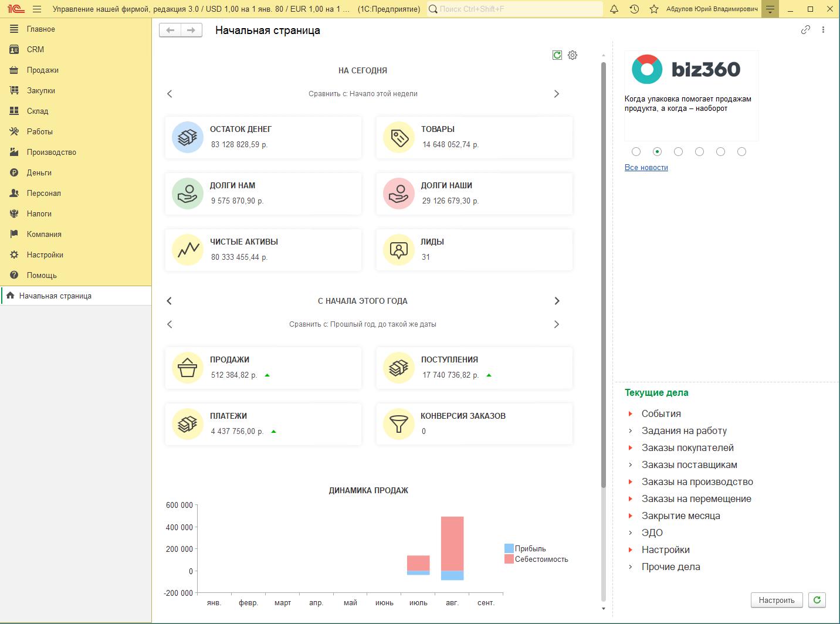840x624 pixels.
Task: Click the 1C hamburger main menu icon
Action: [37, 9]
